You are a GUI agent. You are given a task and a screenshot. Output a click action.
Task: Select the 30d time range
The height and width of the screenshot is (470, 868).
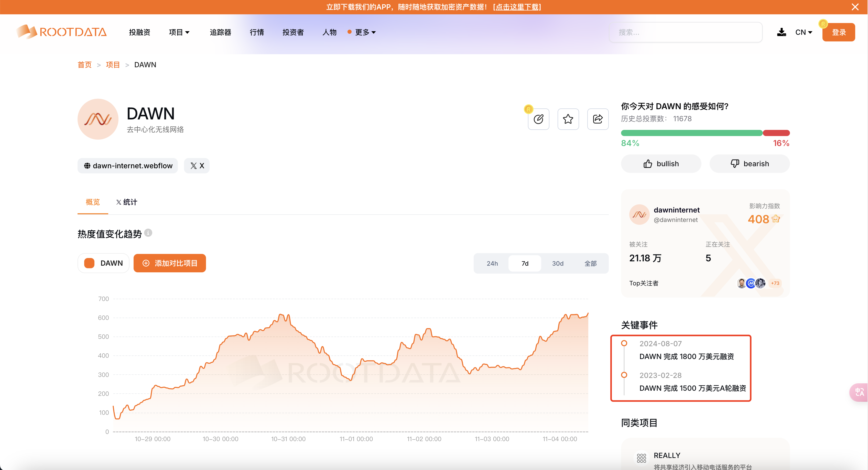pyautogui.click(x=558, y=263)
